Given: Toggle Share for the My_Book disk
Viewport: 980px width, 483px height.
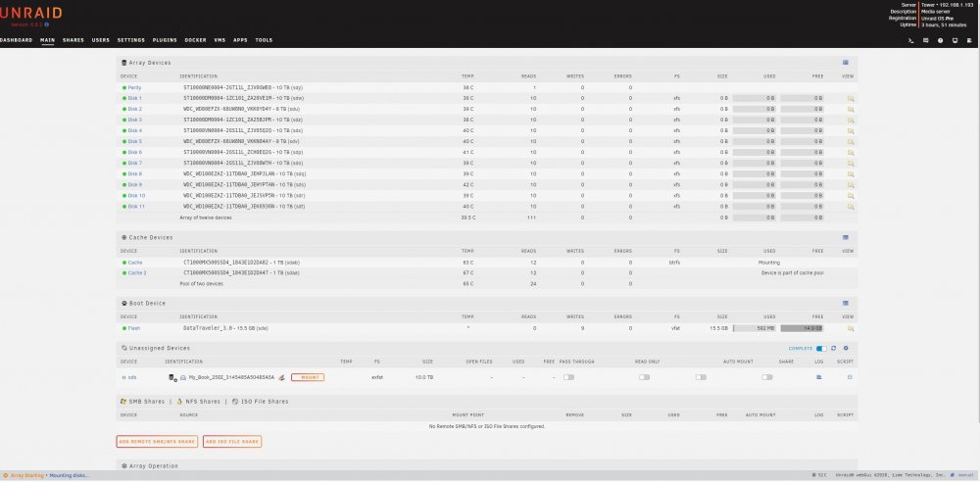Looking at the screenshot, I should [x=767, y=377].
